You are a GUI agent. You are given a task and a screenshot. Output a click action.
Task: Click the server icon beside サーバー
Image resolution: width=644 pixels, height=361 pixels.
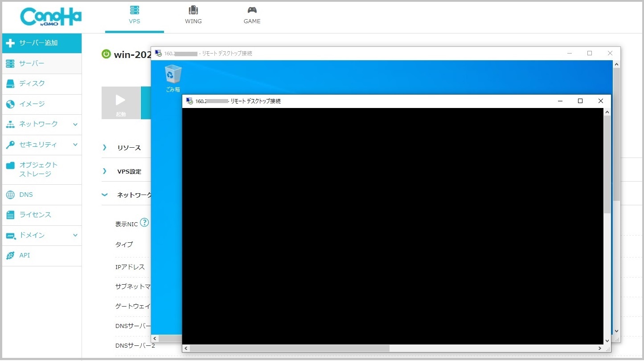pyautogui.click(x=10, y=64)
